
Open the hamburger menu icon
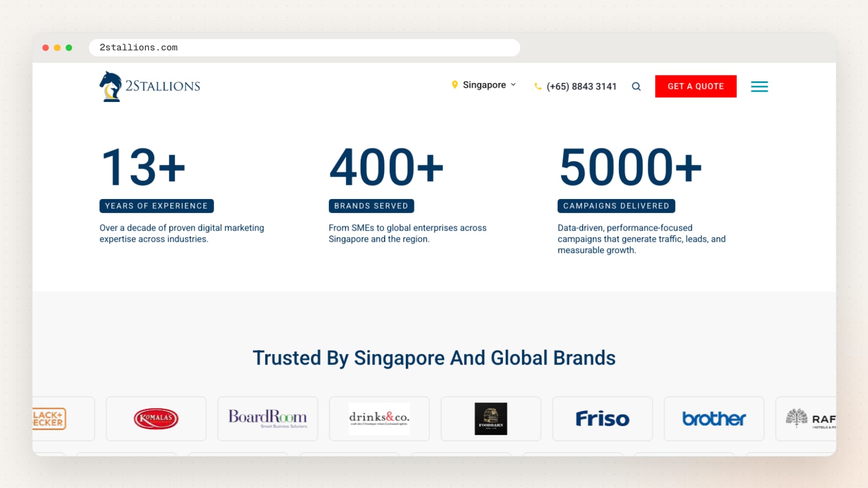point(759,86)
